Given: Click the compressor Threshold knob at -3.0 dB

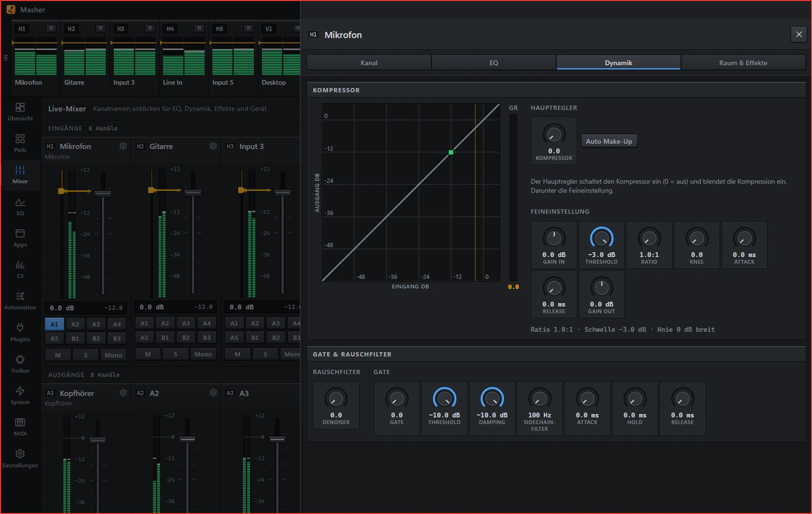Looking at the screenshot, I should point(601,238).
